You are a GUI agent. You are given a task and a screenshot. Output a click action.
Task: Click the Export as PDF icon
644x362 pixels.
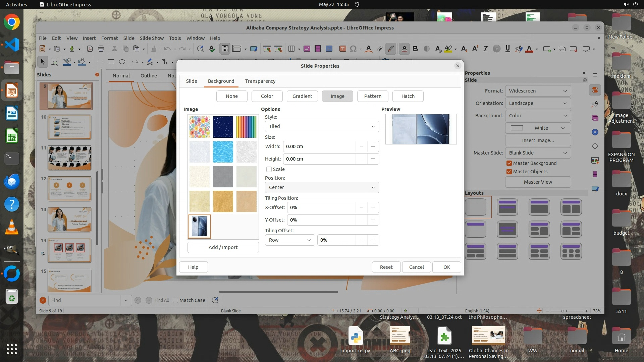click(90, 49)
